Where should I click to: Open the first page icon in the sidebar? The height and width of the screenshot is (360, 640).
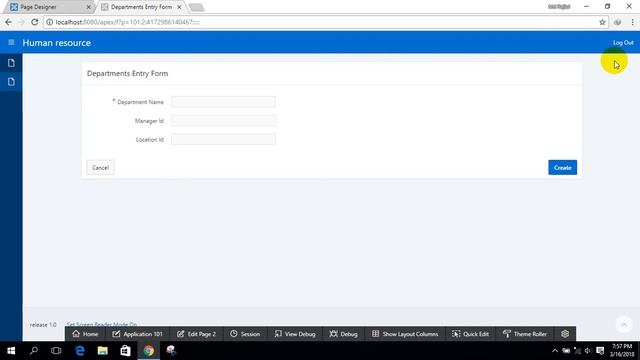11,63
